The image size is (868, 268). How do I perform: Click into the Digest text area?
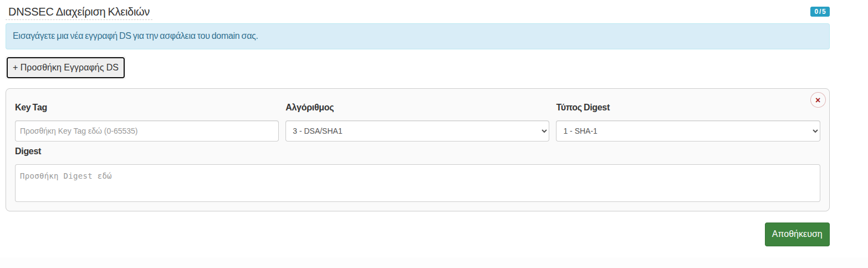[417, 183]
